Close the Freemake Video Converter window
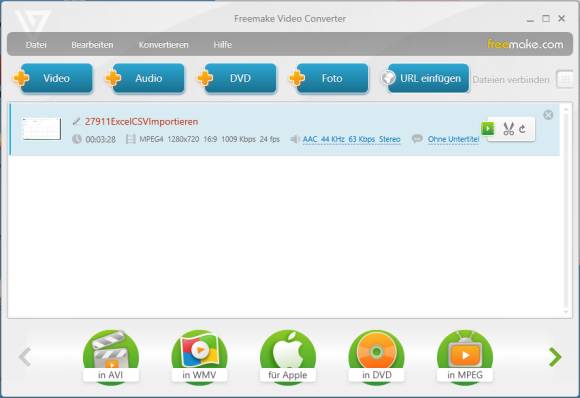This screenshot has height=398, width=580. (562, 18)
